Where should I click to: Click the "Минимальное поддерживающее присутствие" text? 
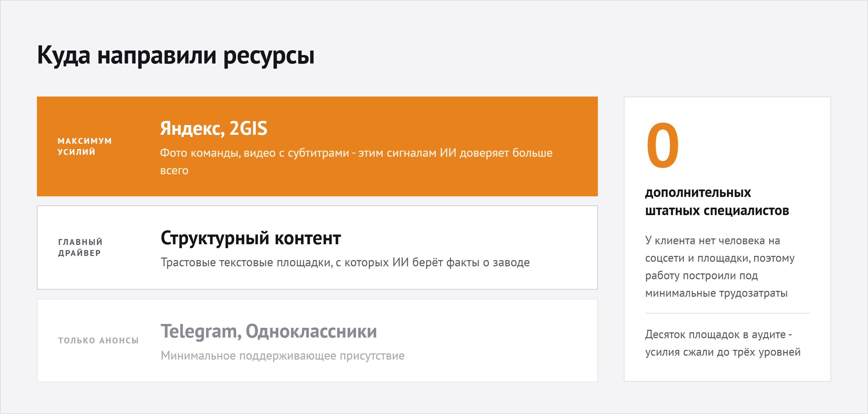tap(282, 356)
